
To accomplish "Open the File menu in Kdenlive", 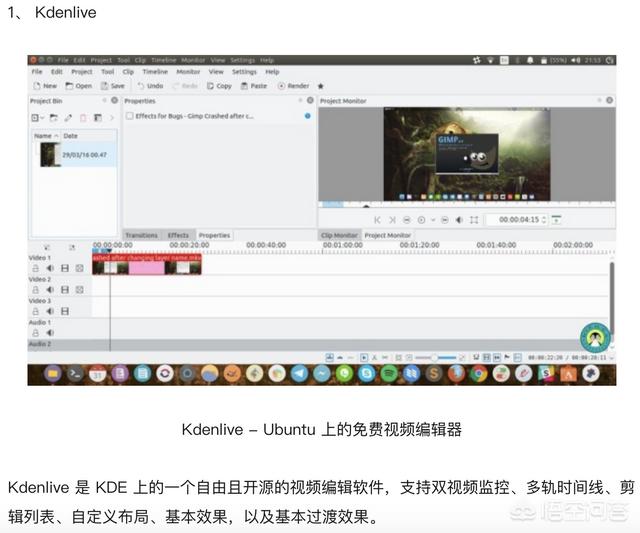I will point(37,72).
